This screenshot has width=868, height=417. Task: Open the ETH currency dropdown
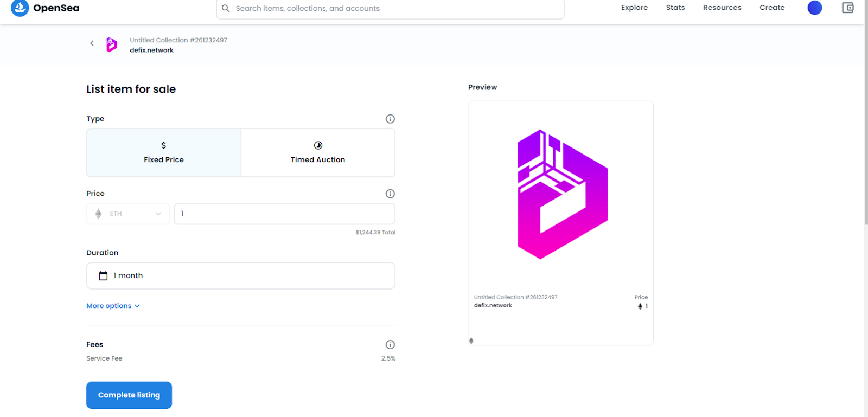tap(128, 214)
